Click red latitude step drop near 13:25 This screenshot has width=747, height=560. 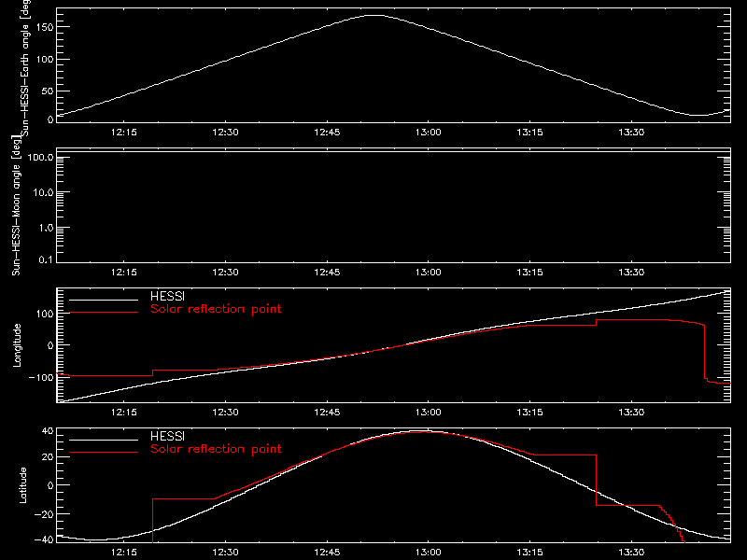pos(596,480)
